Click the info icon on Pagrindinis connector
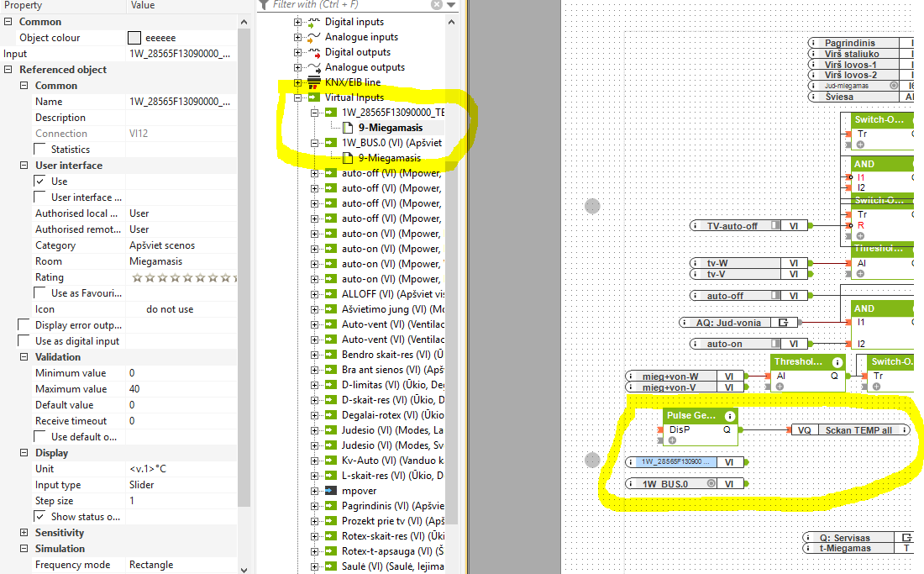The image size is (924, 574). point(813,43)
